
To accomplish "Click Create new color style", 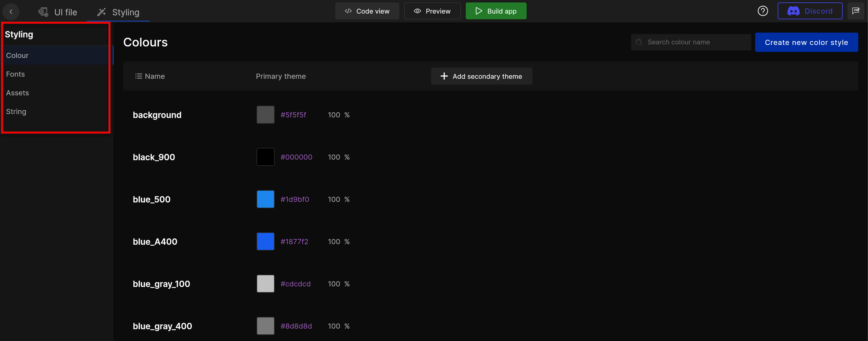I will [x=806, y=43].
